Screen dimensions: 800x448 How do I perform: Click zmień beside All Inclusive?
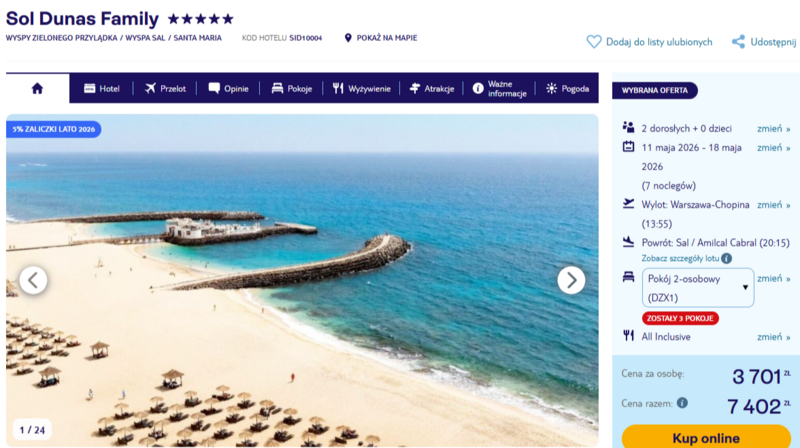773,337
